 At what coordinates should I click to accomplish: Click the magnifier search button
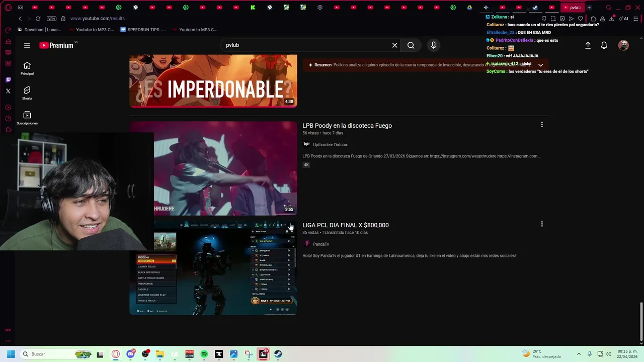[411, 45]
